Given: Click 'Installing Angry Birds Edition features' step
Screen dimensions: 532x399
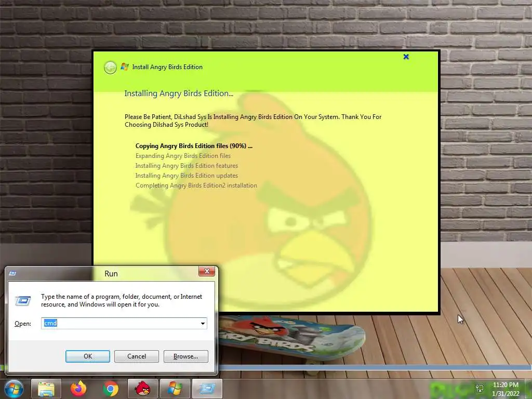Looking at the screenshot, I should (187, 166).
